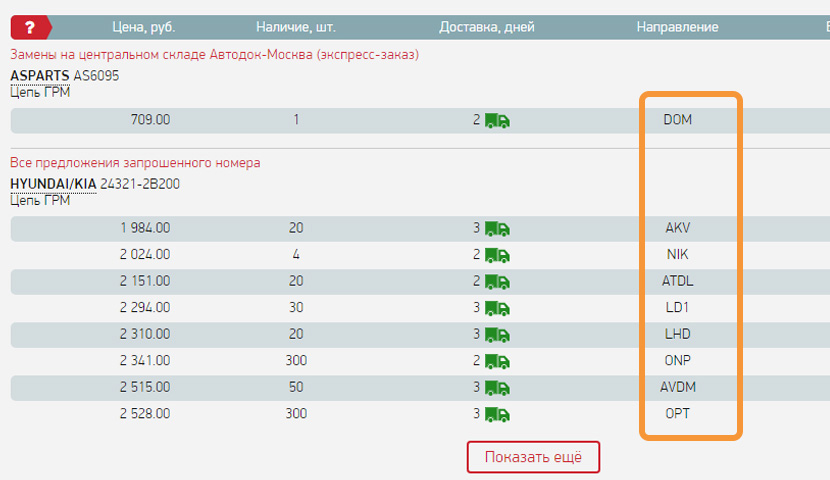Open the HYUNDAI/KIA brand link
Image resolution: width=830 pixels, height=480 pixels.
[x=53, y=184]
